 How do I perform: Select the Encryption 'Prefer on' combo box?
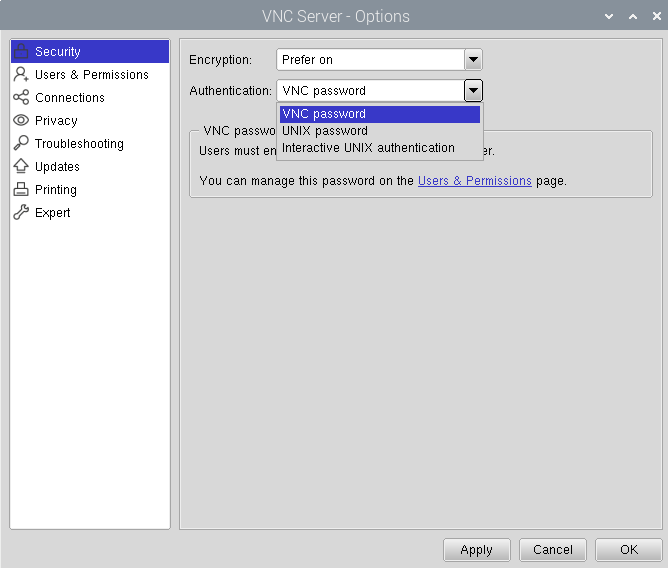(370, 60)
